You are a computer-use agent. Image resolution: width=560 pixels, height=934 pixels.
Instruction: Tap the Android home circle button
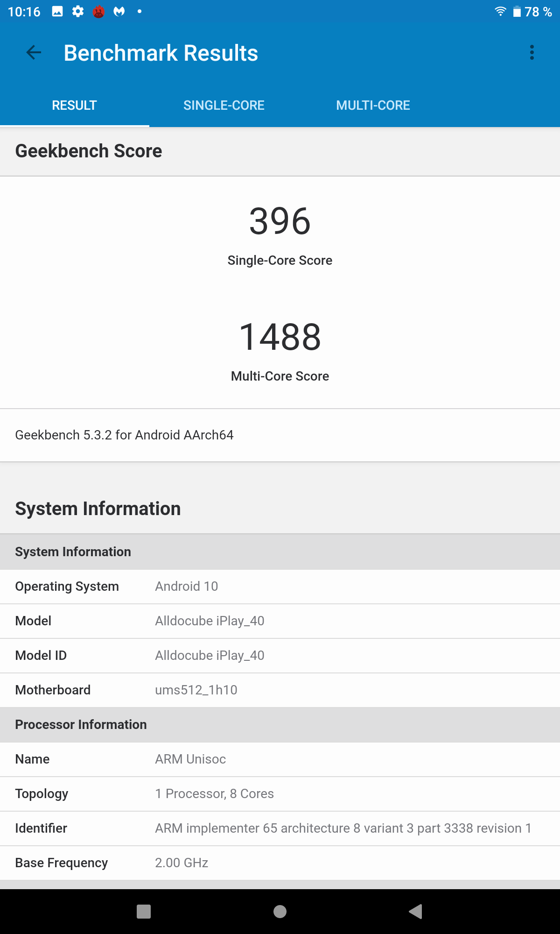tap(280, 912)
